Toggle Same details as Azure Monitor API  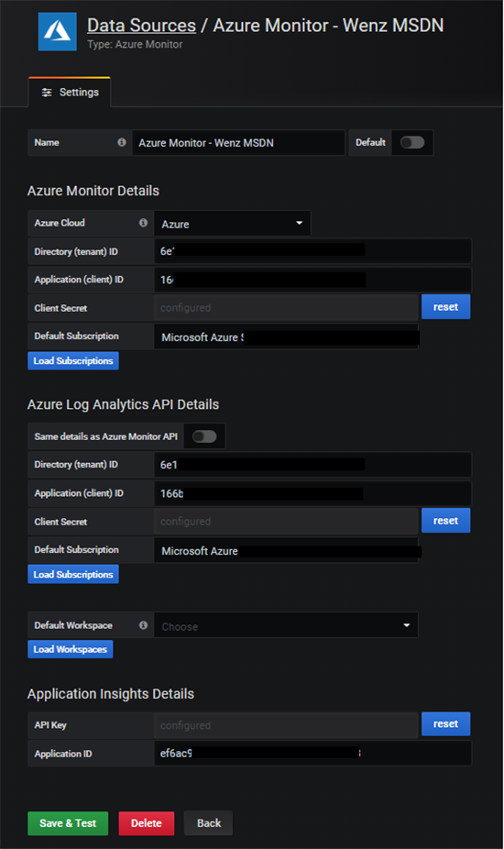click(204, 436)
